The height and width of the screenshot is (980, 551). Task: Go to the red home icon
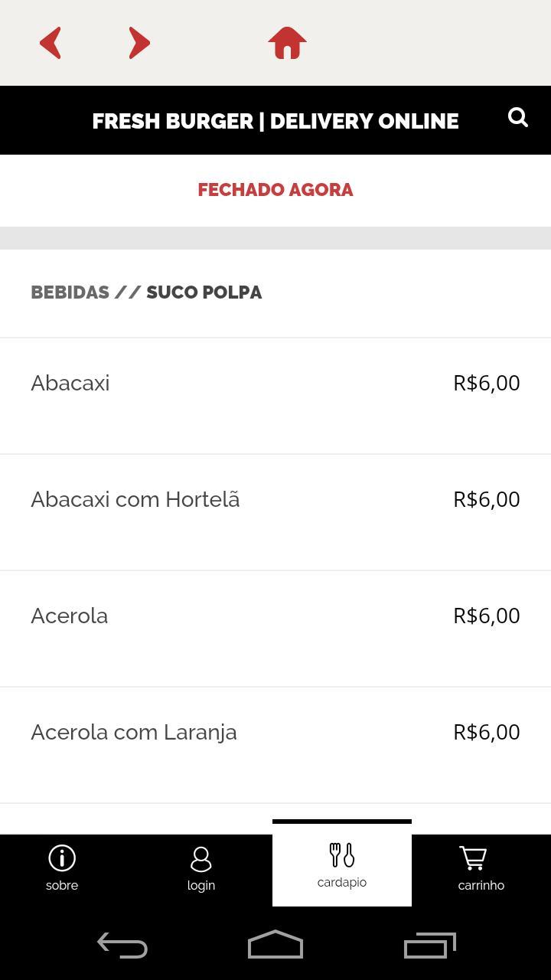[x=287, y=43]
